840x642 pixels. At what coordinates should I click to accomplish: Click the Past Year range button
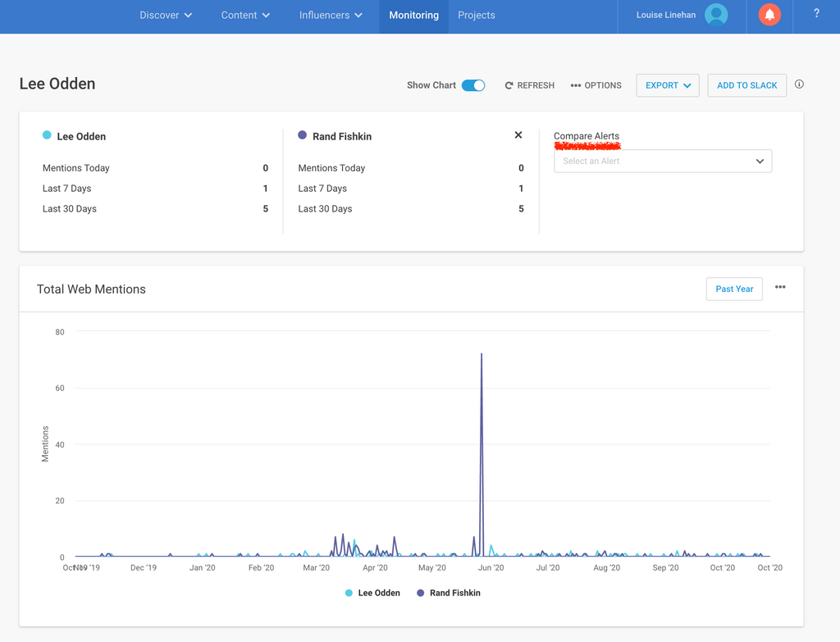coord(734,289)
